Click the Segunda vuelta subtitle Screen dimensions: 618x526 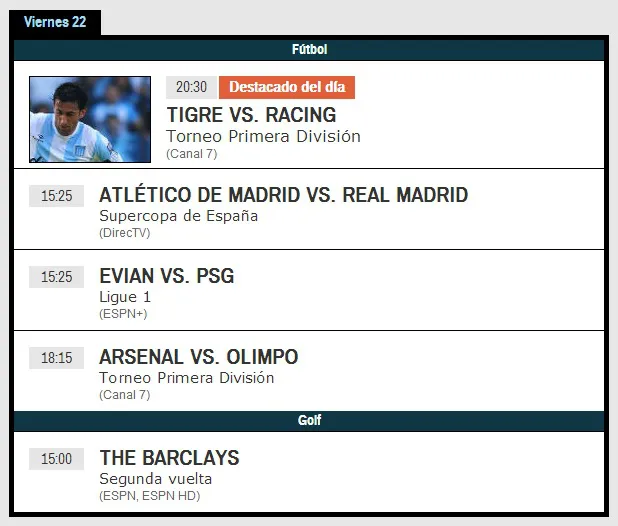tap(155, 479)
